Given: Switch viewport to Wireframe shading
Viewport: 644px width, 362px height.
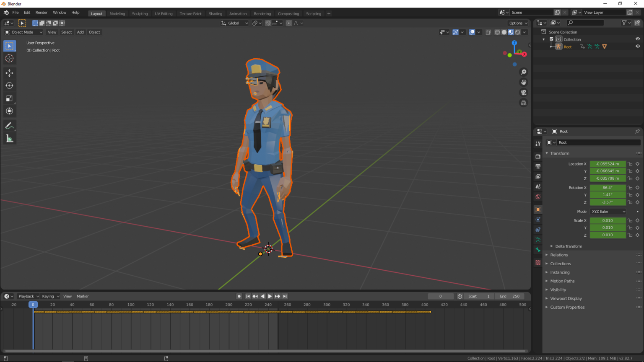Looking at the screenshot, I should pyautogui.click(x=497, y=32).
